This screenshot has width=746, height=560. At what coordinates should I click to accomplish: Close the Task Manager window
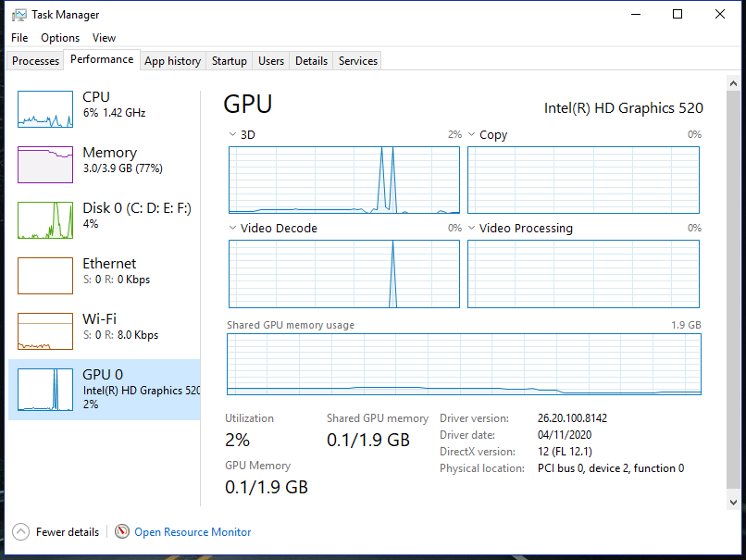[720, 14]
